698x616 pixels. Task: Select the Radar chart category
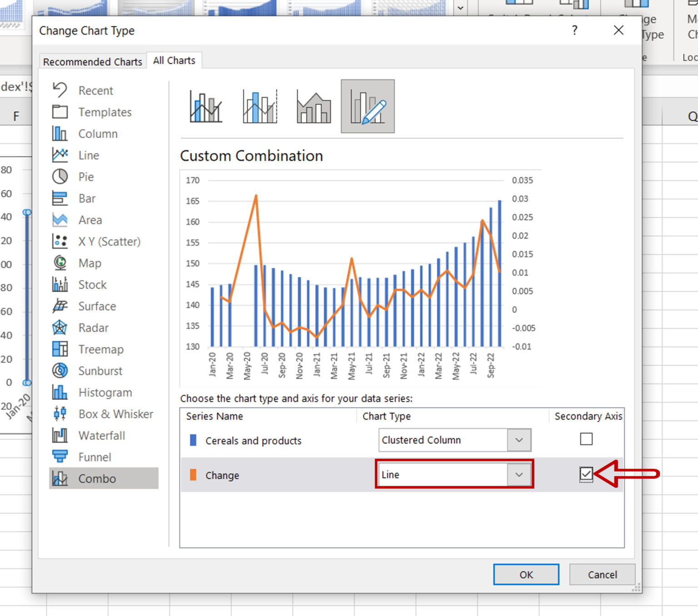click(x=93, y=328)
